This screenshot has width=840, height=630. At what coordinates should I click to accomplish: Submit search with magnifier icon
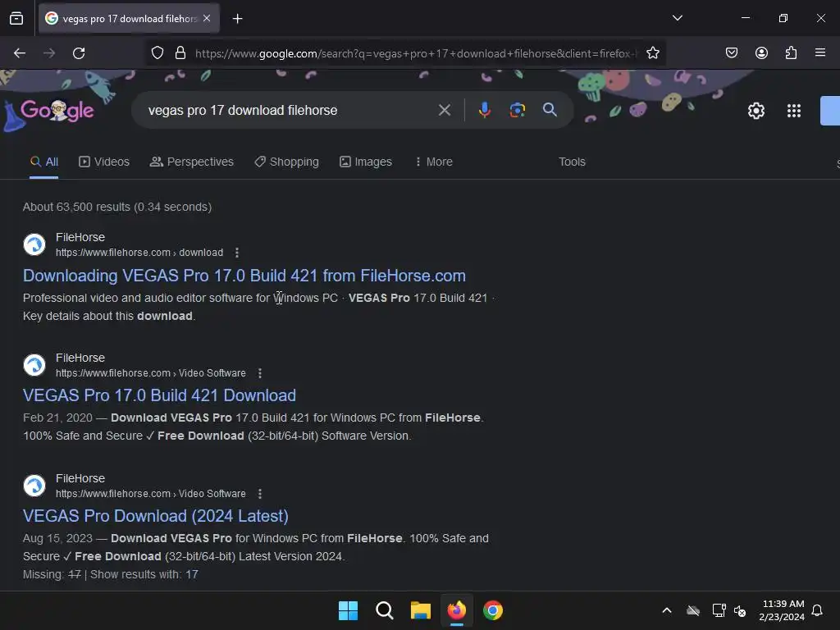(550, 110)
